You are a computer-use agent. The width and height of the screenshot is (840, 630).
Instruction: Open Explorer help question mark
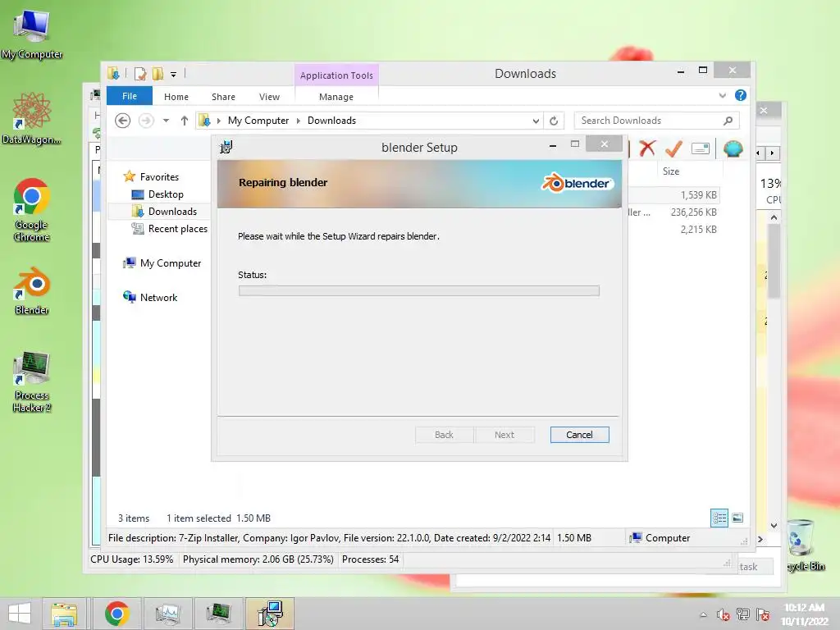(x=741, y=95)
